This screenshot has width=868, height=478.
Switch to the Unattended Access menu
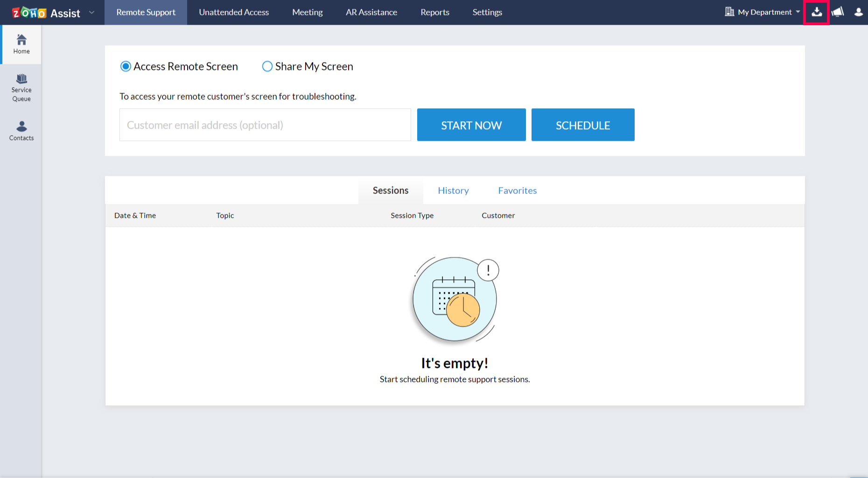click(x=233, y=12)
